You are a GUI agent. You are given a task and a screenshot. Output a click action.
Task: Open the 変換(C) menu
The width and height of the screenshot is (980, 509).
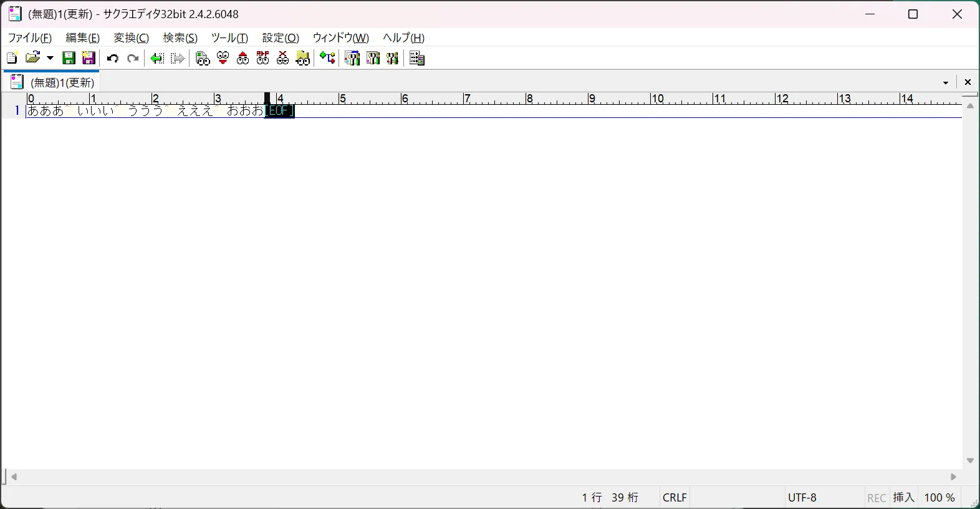point(132,38)
